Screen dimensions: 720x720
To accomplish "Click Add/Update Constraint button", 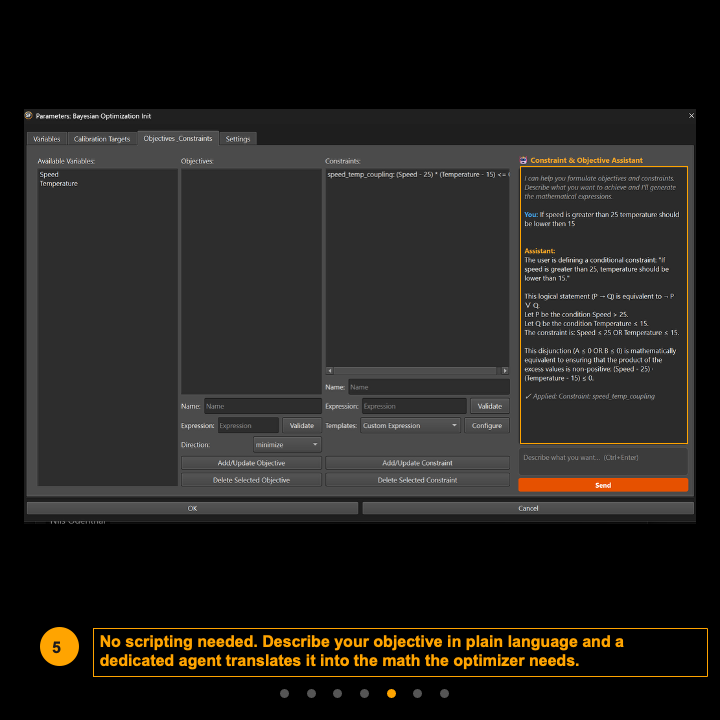I will point(417,463).
